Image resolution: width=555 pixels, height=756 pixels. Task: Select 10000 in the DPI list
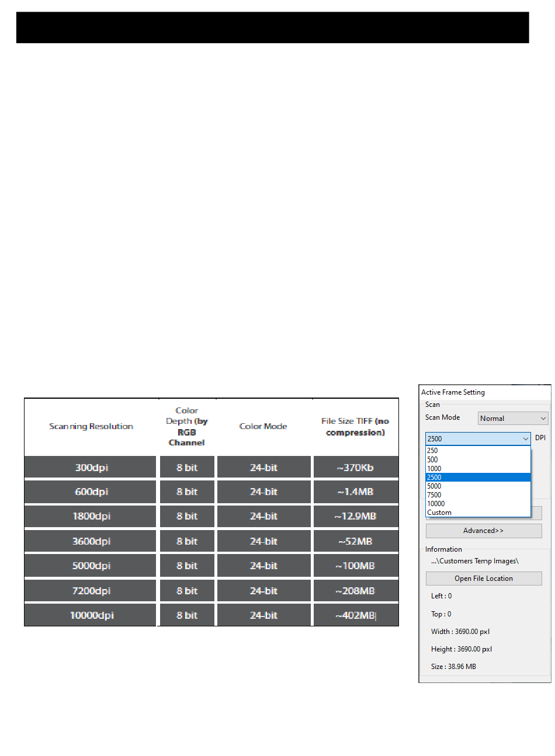pos(478,503)
